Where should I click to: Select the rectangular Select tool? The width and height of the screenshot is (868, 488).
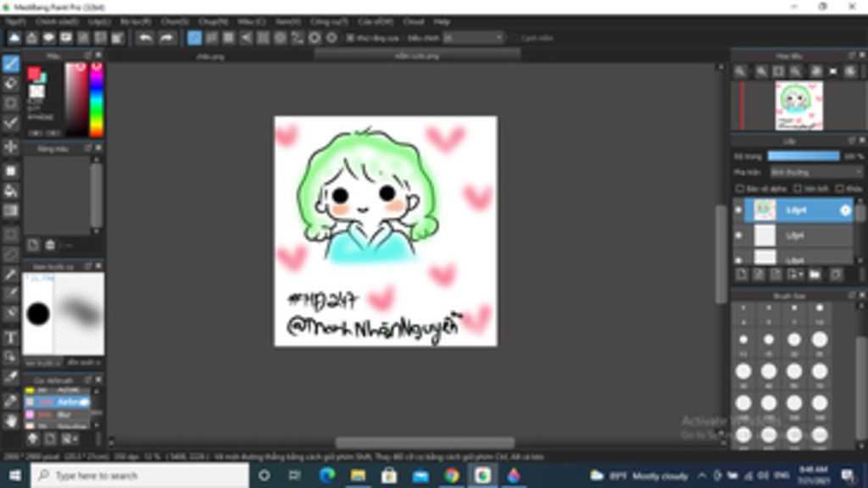pyautogui.click(x=10, y=235)
